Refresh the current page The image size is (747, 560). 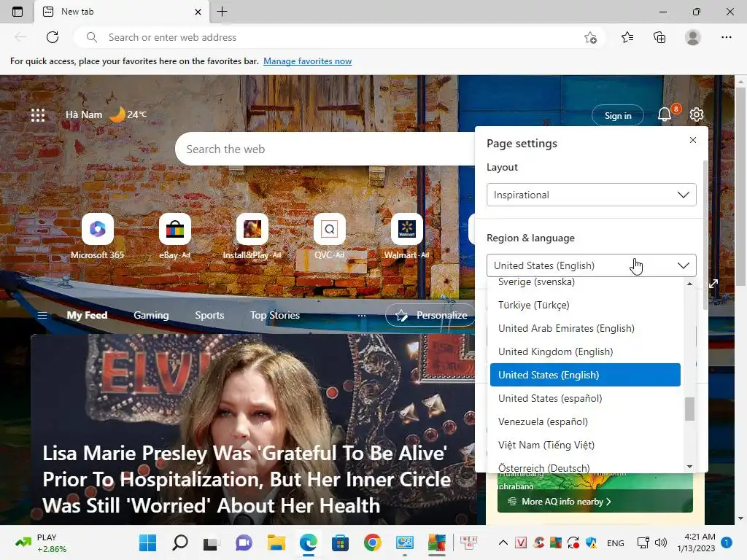click(x=53, y=37)
